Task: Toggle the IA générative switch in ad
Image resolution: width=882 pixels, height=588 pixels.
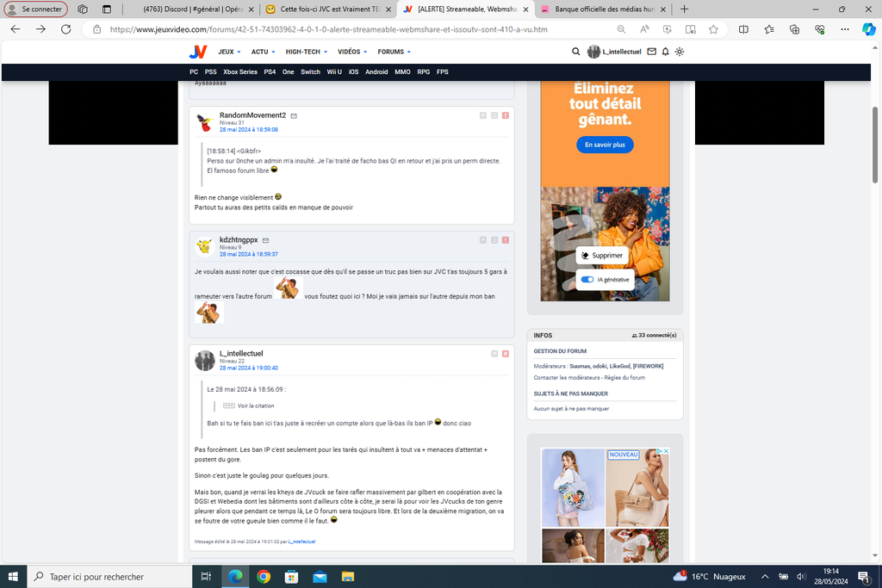Action: pyautogui.click(x=587, y=280)
